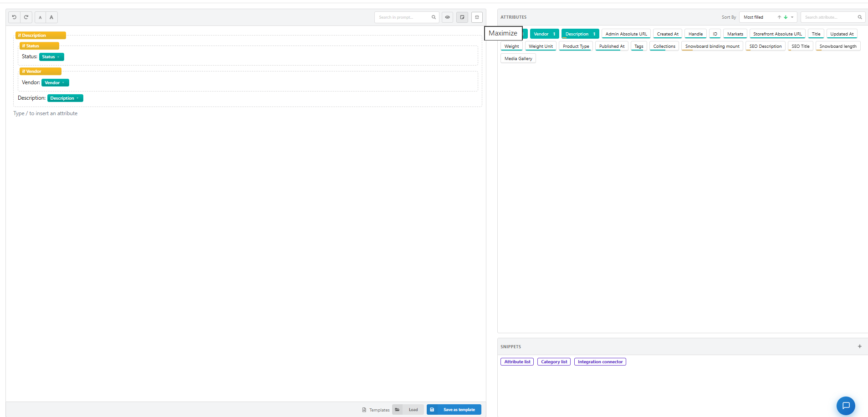This screenshot has width=868, height=417.
Task: Toggle preview with the eye icon
Action: (x=447, y=17)
